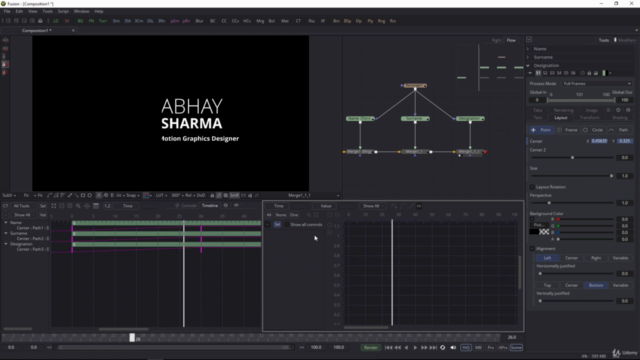Click the None button in spline editor
This screenshot has height=360, width=640.
pyautogui.click(x=281, y=215)
